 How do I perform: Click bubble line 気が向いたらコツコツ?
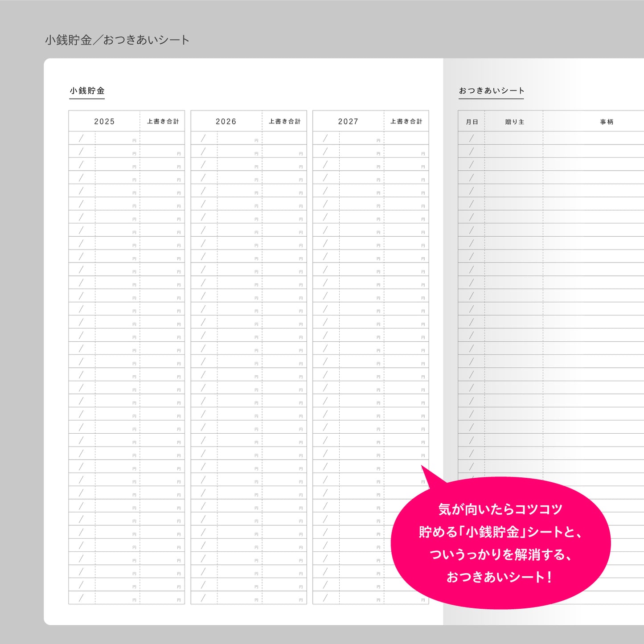coord(500,509)
